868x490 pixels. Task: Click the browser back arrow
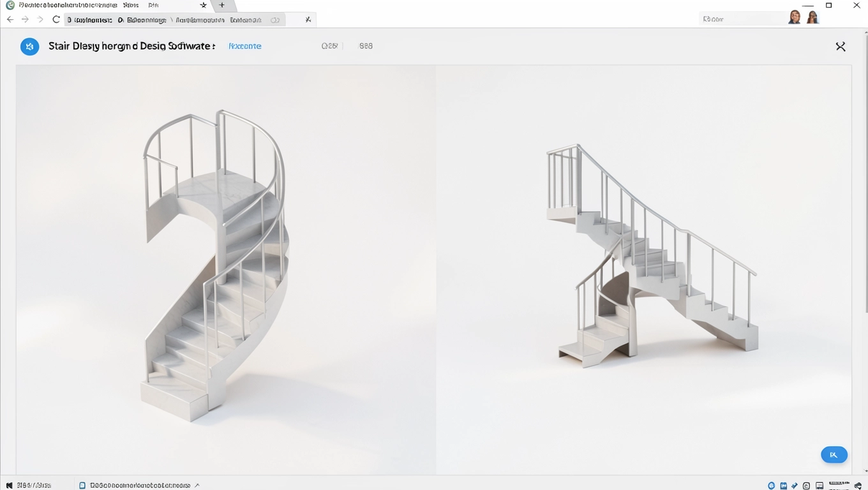coord(10,20)
